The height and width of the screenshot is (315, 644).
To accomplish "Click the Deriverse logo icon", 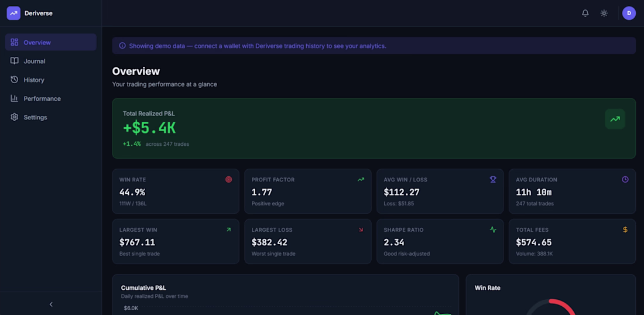I will click(13, 13).
